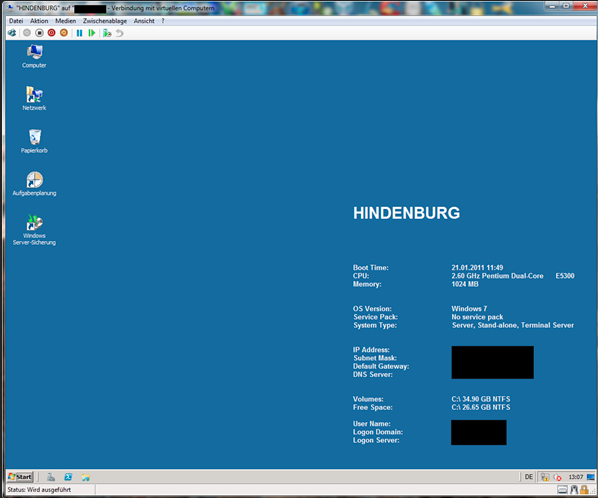Pause the virtual machine
Screen dimensions: 598x498
point(79,33)
